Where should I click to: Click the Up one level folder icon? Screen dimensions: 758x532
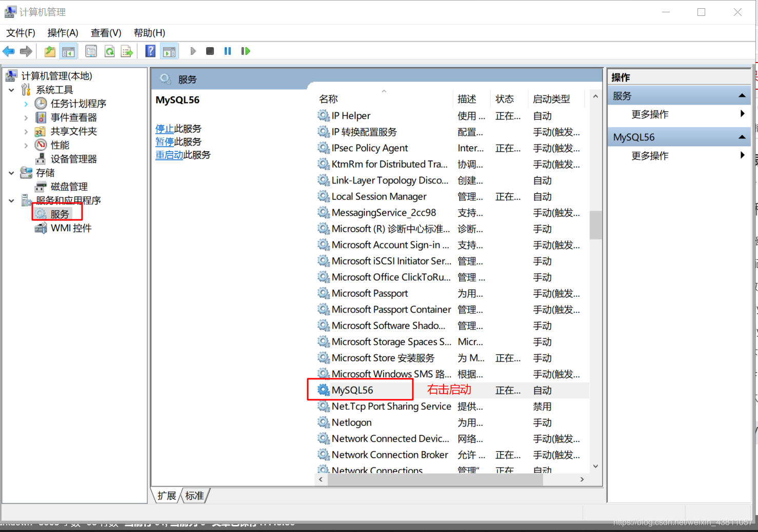(x=50, y=51)
